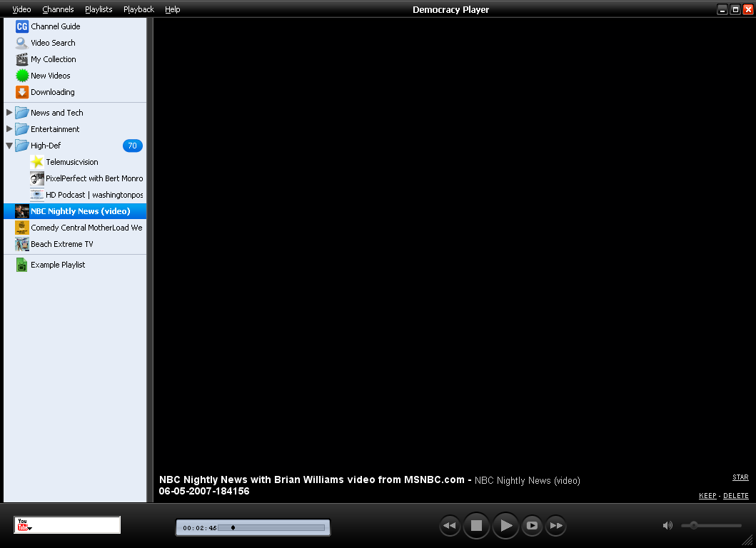Image resolution: width=756 pixels, height=548 pixels.
Task: Click the KEEP link
Action: pos(707,495)
